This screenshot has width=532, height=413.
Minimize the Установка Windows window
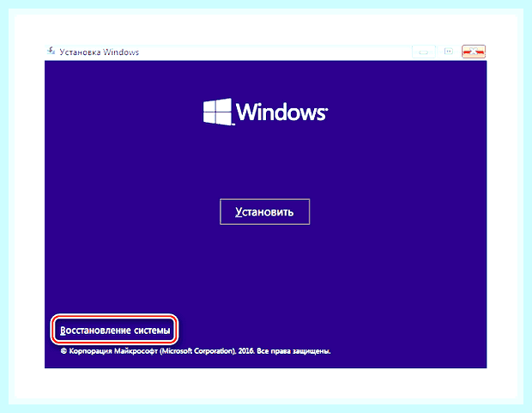pyautogui.click(x=423, y=52)
